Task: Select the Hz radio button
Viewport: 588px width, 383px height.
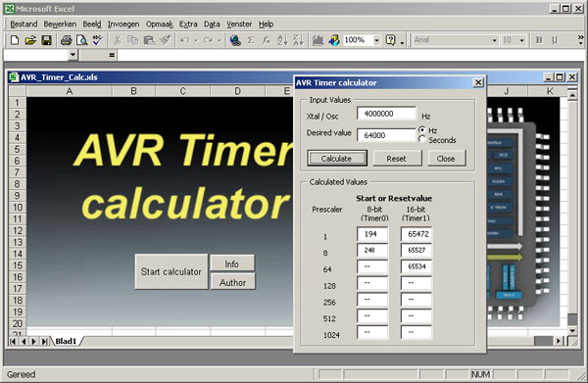Action: 422,130
